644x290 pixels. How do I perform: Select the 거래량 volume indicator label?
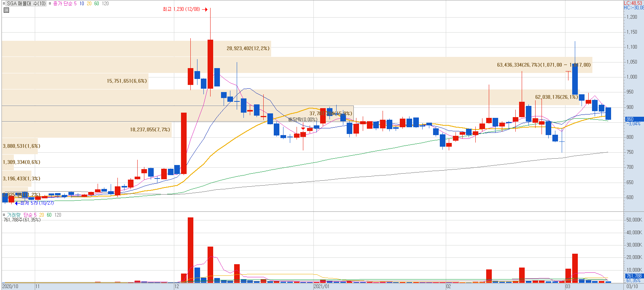click(x=14, y=215)
